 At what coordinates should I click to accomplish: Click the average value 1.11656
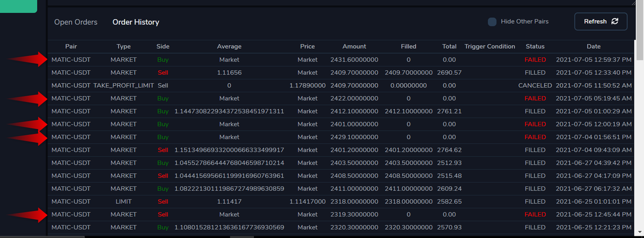[x=229, y=72]
